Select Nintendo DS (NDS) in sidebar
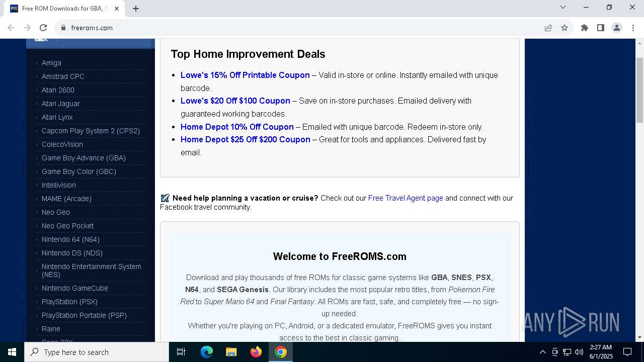This screenshot has height=362, width=644. coord(72,253)
